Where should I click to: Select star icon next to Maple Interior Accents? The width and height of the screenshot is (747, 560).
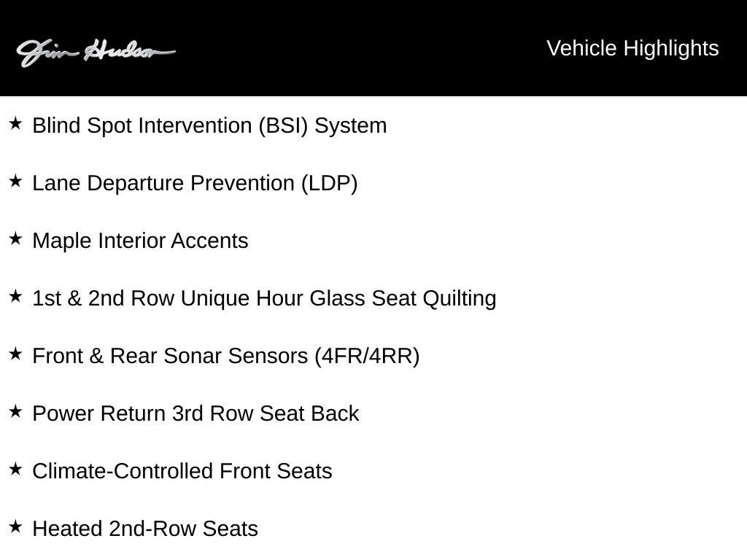16,239
